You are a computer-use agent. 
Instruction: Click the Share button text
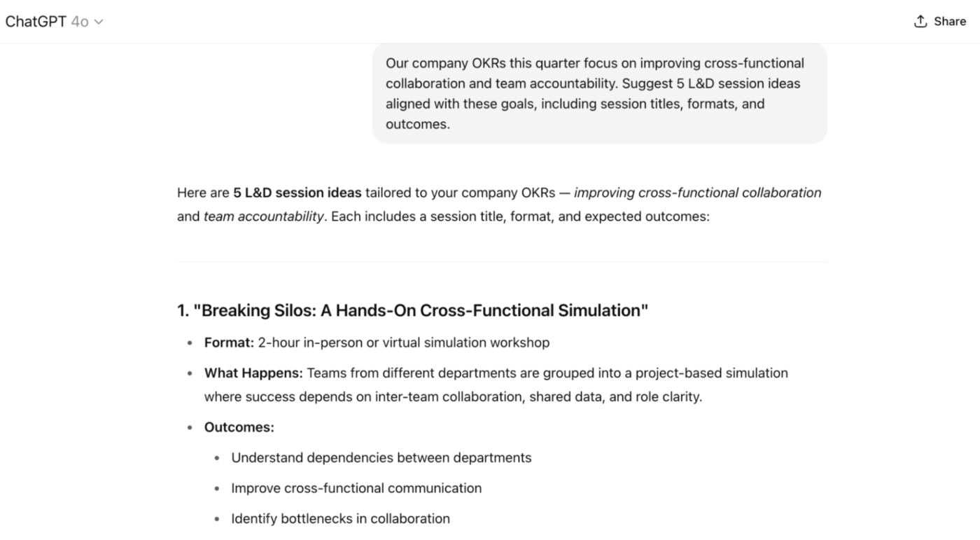(x=950, y=22)
